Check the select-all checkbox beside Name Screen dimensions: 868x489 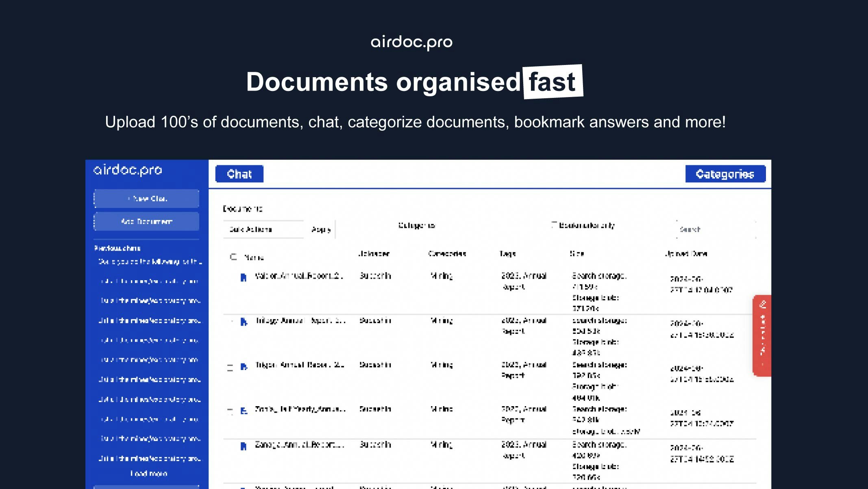point(233,257)
